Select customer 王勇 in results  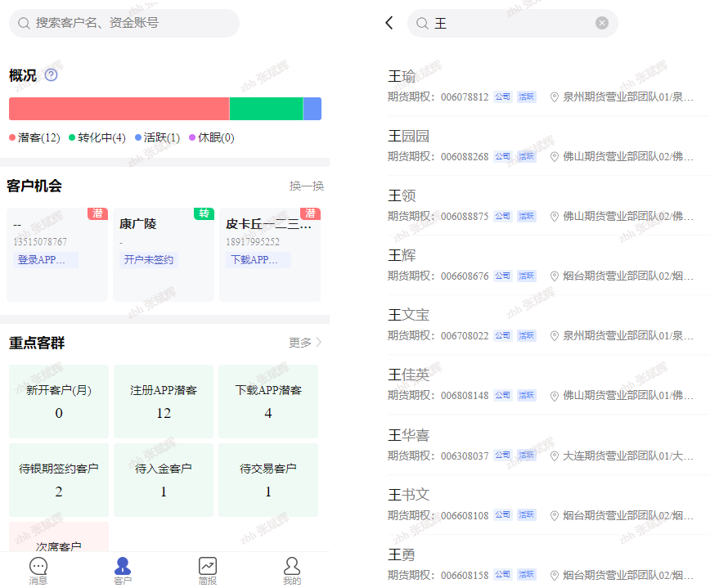(x=548, y=562)
